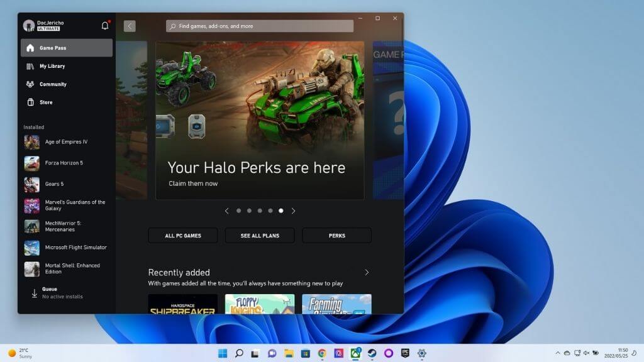Select the third carousel dot
Viewport: 644px width, 362px height.
click(260, 211)
